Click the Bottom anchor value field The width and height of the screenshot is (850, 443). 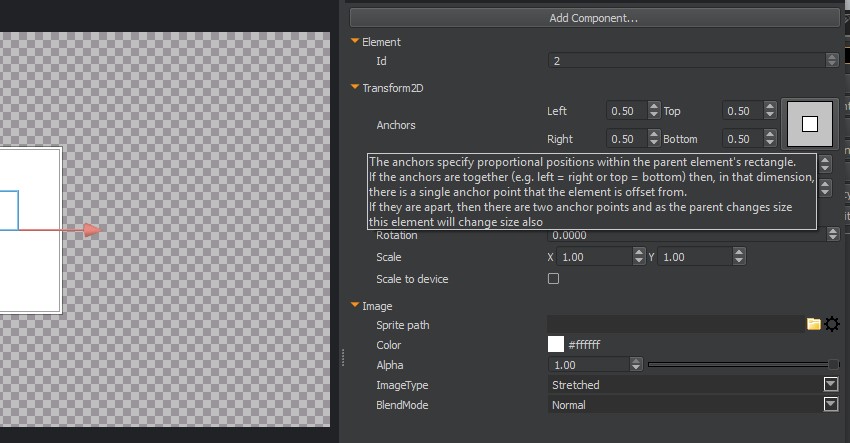tap(743, 139)
